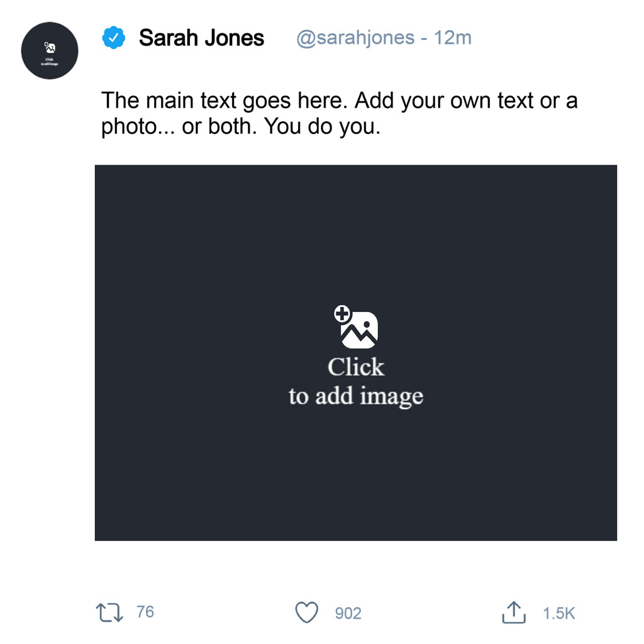Click the share upload arrow icon
The height and width of the screenshot is (644, 644).
click(x=514, y=611)
